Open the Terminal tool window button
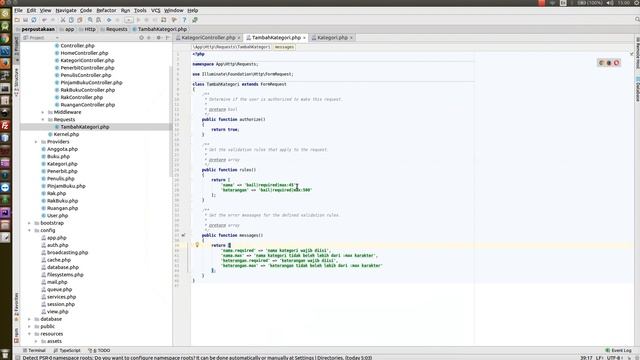 point(34,350)
